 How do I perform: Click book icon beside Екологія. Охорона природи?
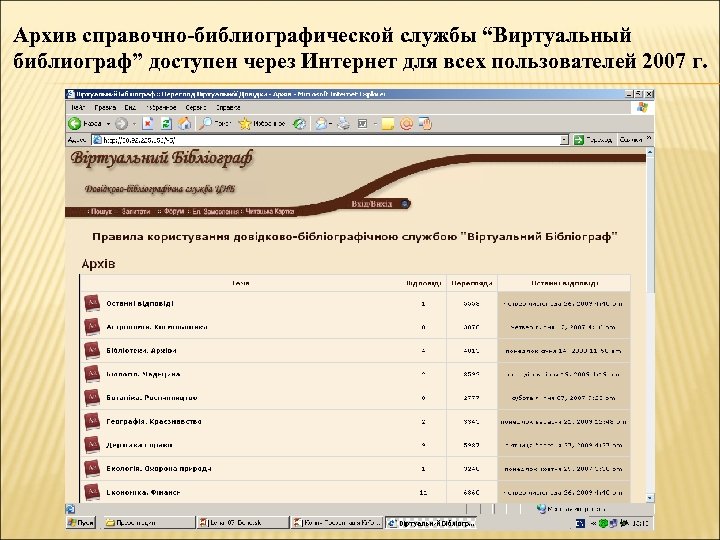[92, 468]
